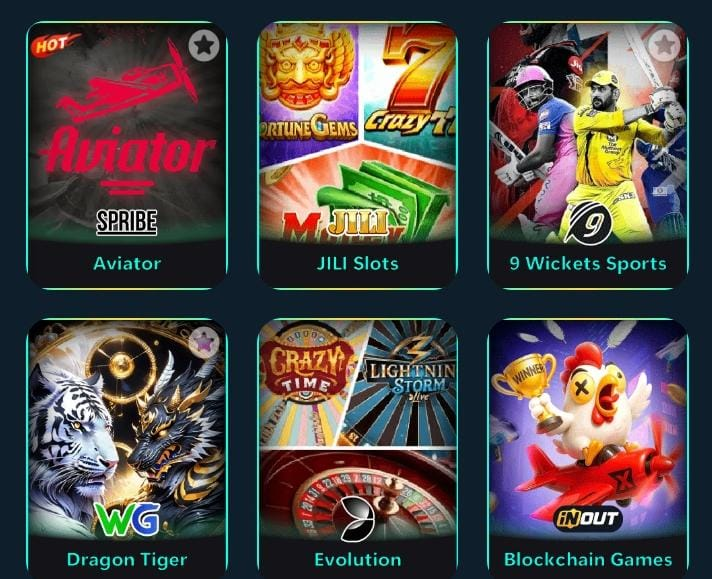The width and height of the screenshot is (712, 579).
Task: Toggle the purple star on Dragon Tiger card
Action: click(x=204, y=341)
